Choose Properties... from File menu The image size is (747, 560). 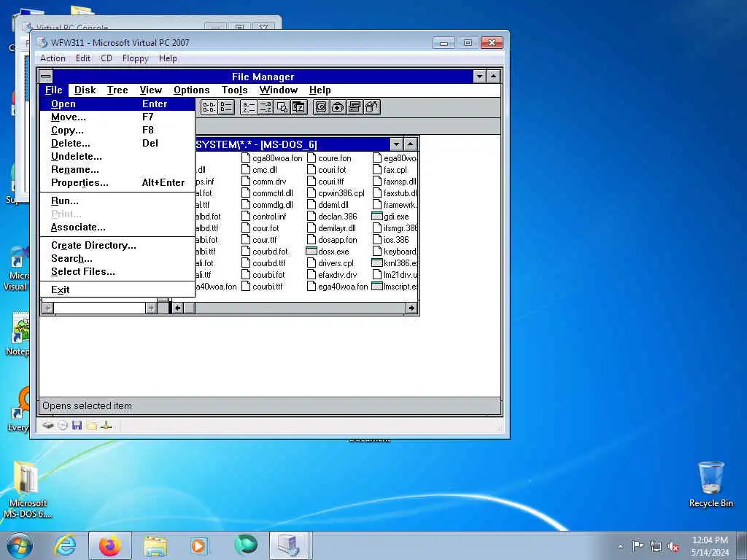tap(117, 183)
